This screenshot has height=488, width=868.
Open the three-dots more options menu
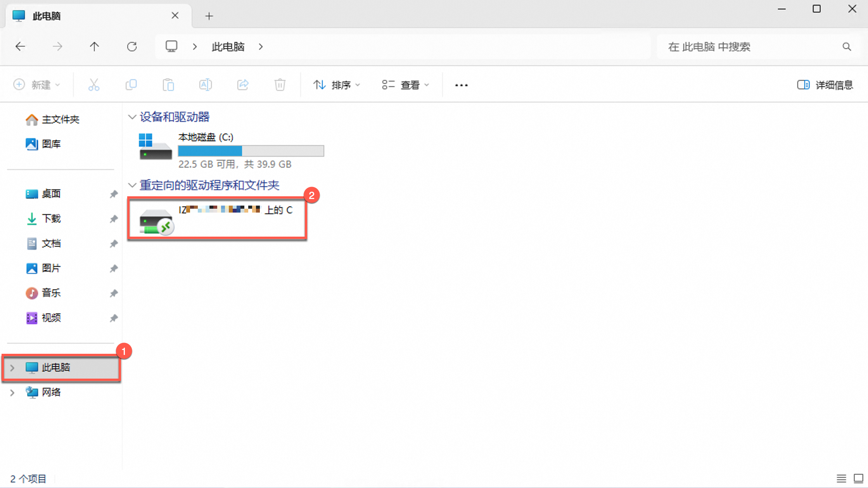461,85
